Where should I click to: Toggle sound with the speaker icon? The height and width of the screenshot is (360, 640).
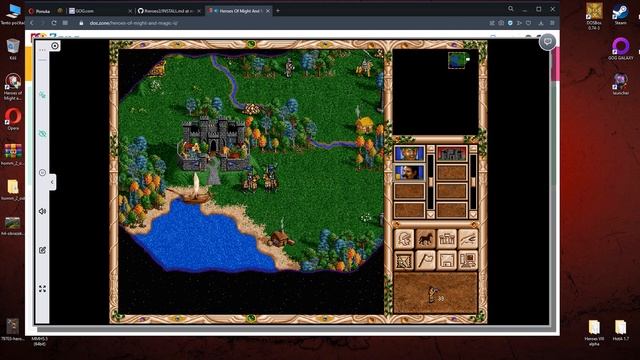42,211
